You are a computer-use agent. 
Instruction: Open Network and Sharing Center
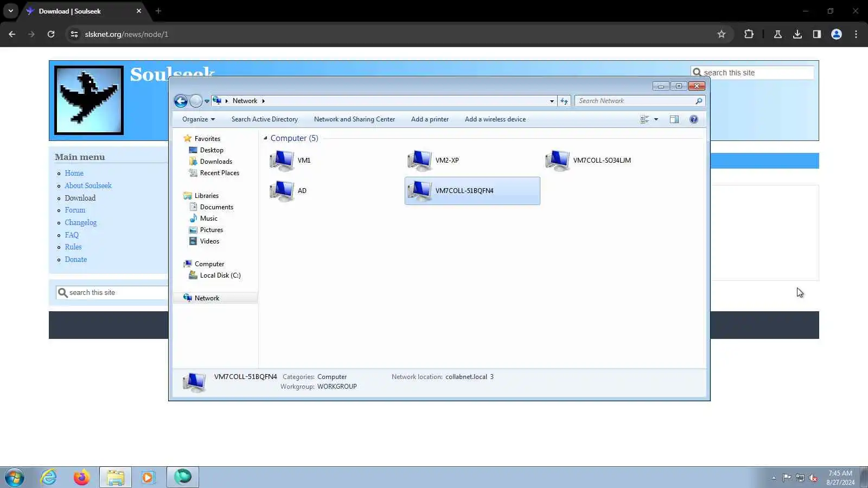coord(354,119)
